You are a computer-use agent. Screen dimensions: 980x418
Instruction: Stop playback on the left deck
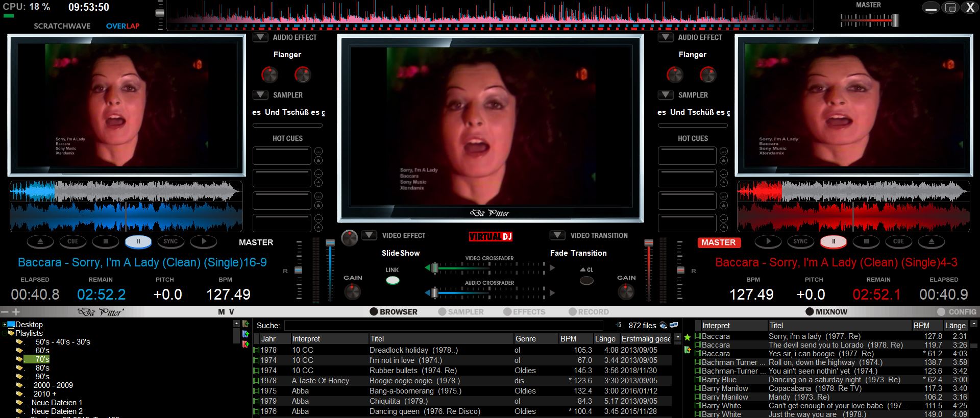click(x=106, y=241)
